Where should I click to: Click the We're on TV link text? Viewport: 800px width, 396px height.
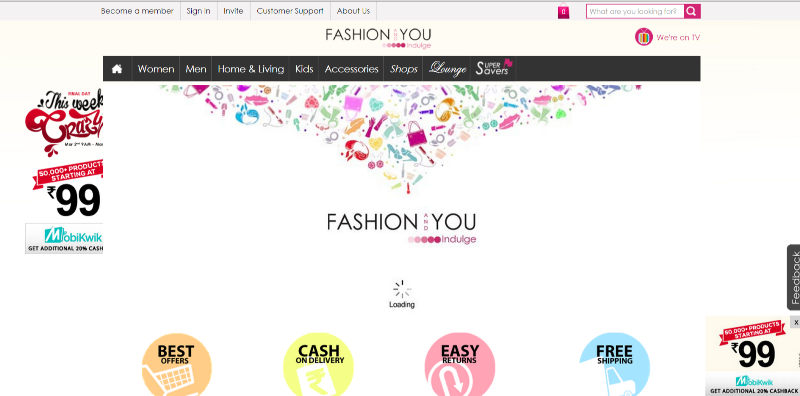[678, 37]
